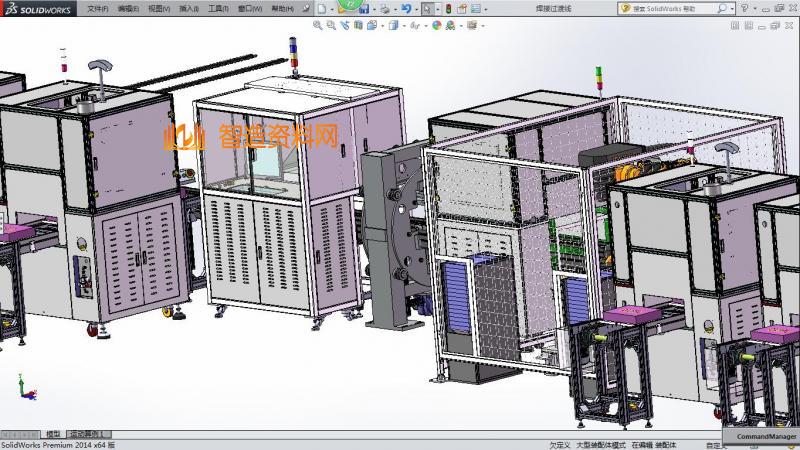Open the 文件(F) menu
Screen dimensions: 800x450
[x=97, y=8]
